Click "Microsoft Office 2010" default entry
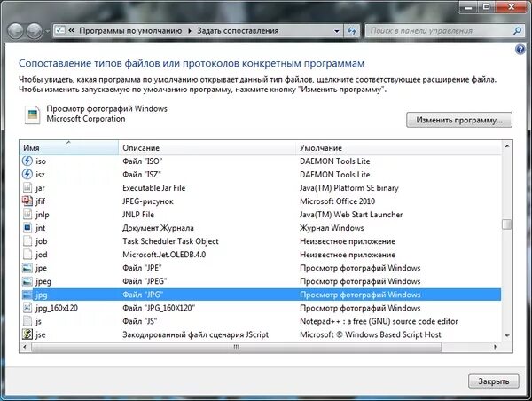 point(337,201)
